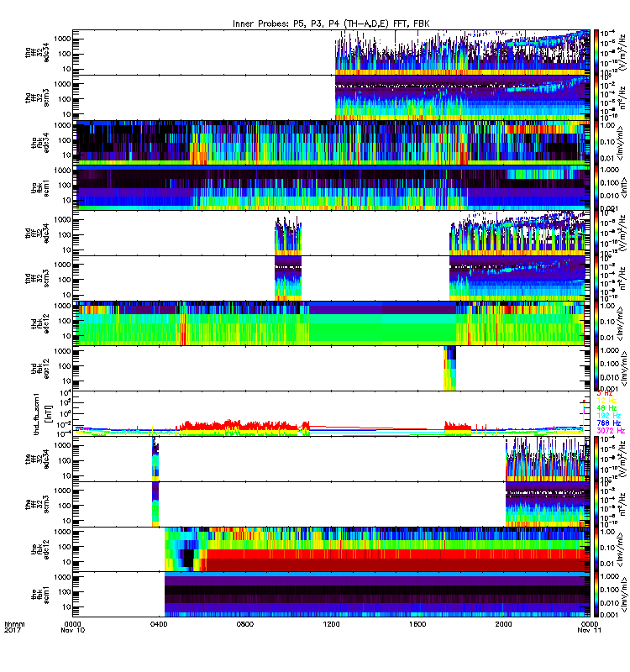Click the green '48 Hz' legend entry
This screenshot has height=672, width=630.
coord(606,407)
